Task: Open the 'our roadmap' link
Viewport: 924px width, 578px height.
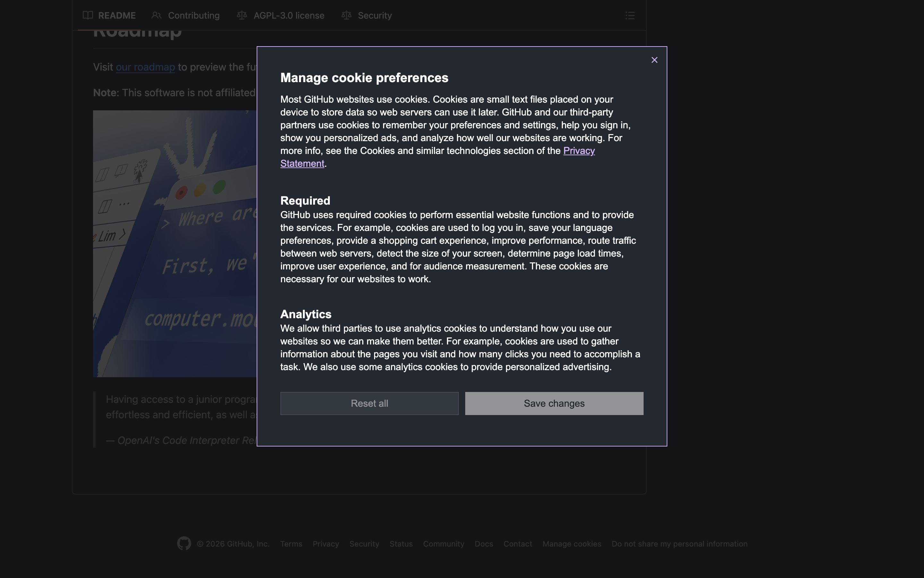Action: click(x=145, y=67)
